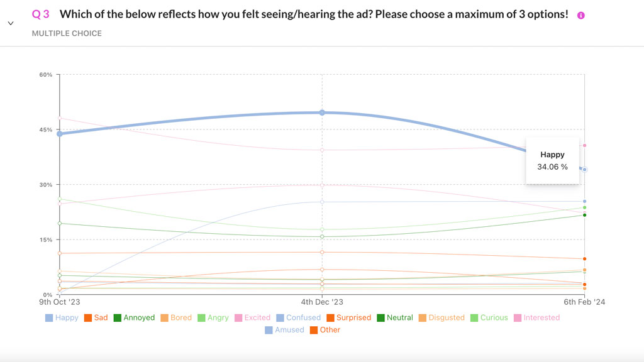644x362 pixels.
Task: Click the Curious legend swatch icon
Action: pos(474,318)
